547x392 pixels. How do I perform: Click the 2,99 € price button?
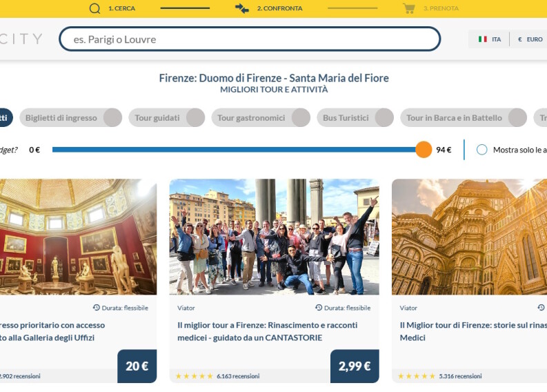[x=355, y=366]
